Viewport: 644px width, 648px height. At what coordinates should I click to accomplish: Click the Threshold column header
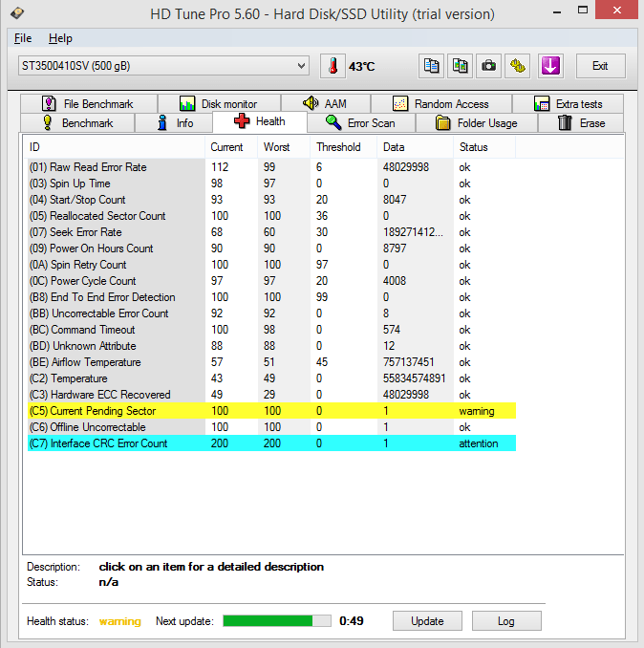(344, 147)
